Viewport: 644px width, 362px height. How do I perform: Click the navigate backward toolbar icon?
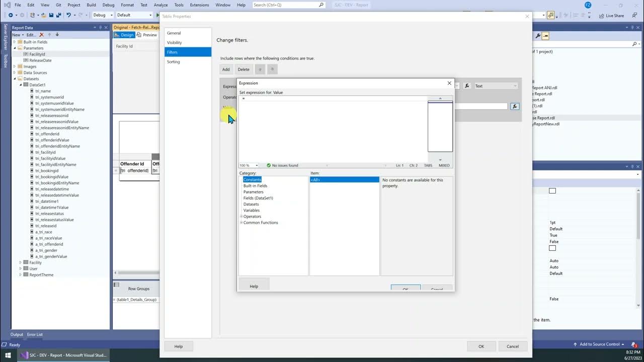pyautogui.click(x=11, y=15)
